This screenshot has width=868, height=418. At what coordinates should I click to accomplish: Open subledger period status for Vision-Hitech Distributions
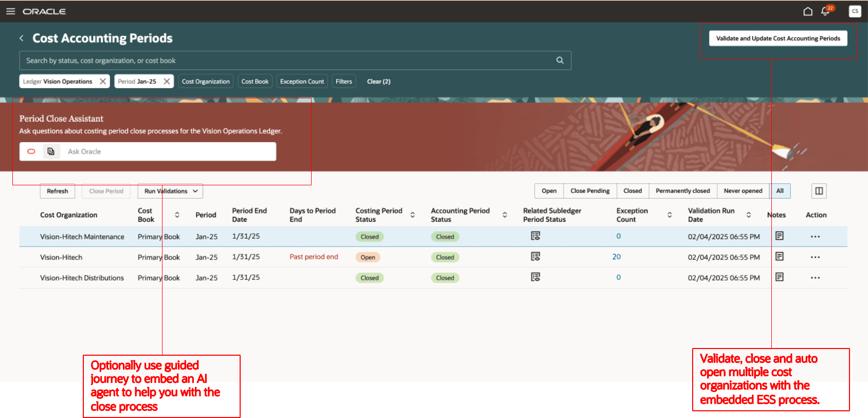[x=535, y=277]
